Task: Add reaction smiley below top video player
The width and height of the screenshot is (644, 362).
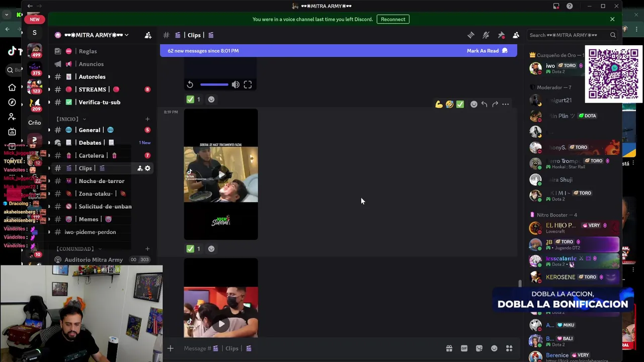Action: (x=211, y=100)
